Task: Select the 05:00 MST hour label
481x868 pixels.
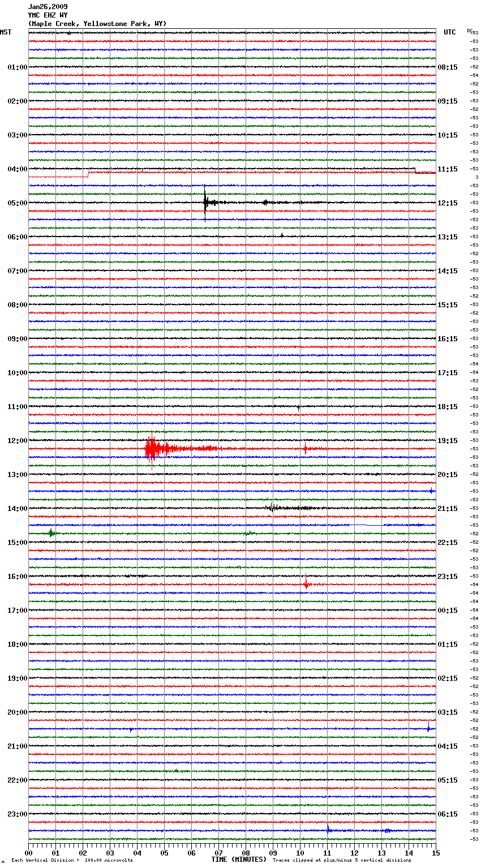Action: click(17, 203)
